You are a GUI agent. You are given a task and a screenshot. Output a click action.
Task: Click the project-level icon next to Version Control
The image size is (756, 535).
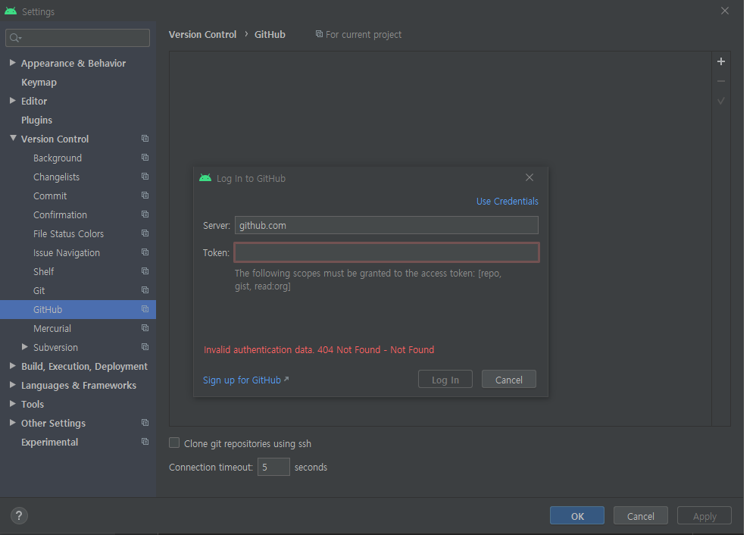[x=145, y=139]
